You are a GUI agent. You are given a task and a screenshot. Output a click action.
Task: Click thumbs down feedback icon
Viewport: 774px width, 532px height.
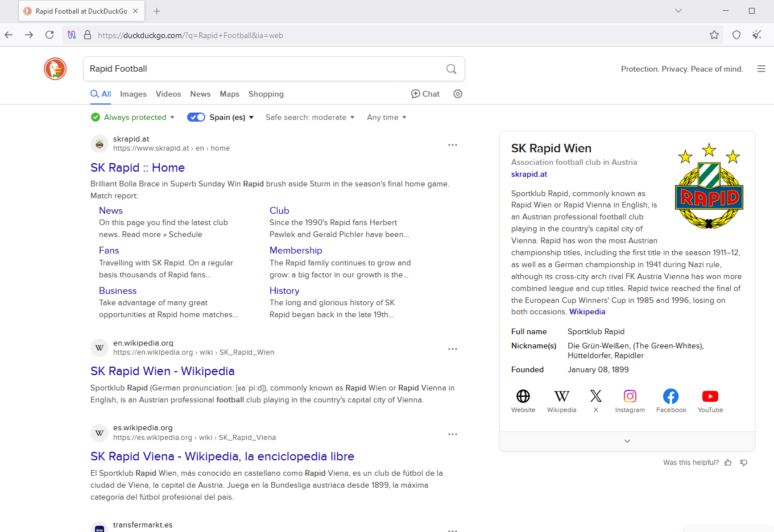[x=744, y=463]
